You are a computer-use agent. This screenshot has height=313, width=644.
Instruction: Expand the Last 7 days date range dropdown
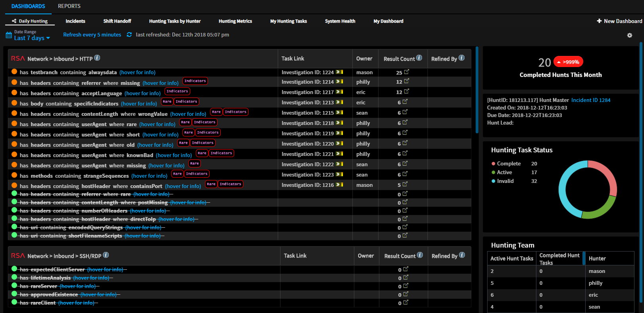(x=32, y=38)
